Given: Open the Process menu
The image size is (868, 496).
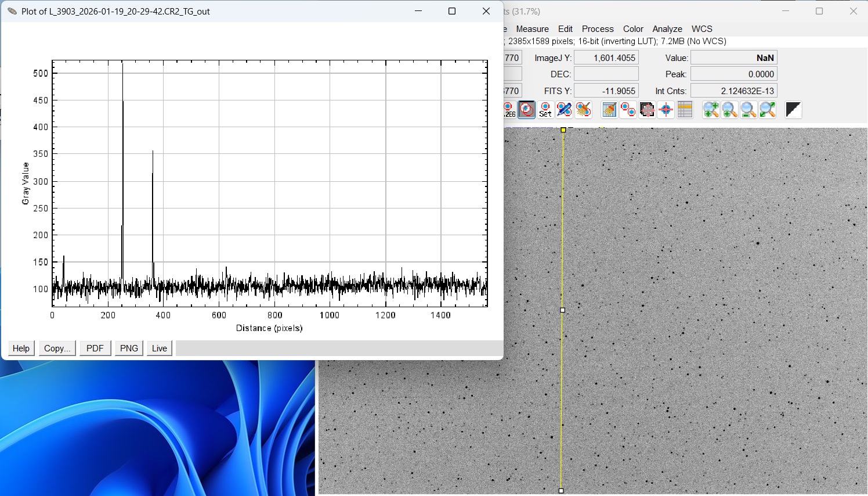Looking at the screenshot, I should 598,29.
